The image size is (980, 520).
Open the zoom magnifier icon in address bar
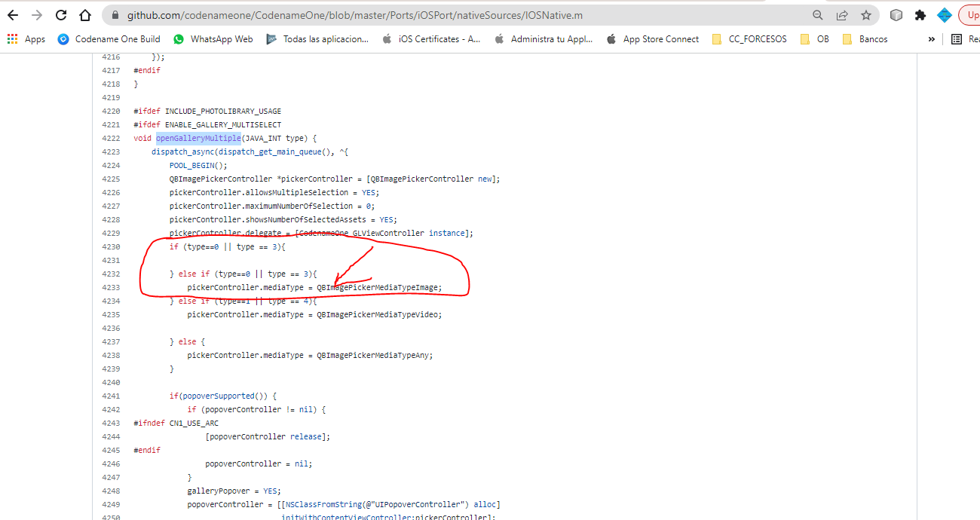[x=818, y=15]
